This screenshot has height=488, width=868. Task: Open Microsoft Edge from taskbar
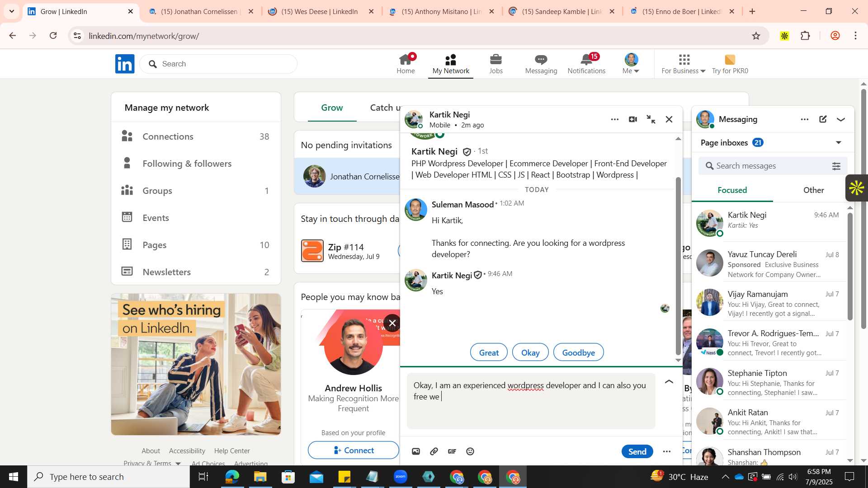click(x=232, y=477)
